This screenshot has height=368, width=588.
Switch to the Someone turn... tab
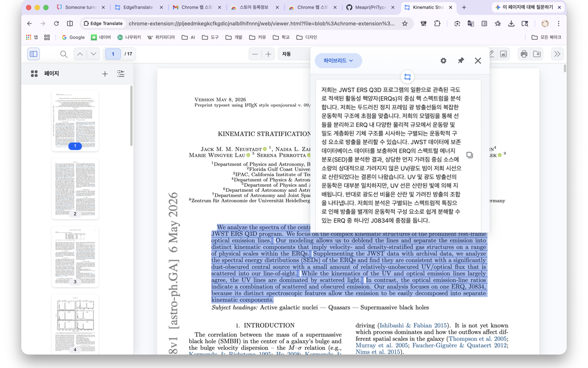tap(80, 7)
